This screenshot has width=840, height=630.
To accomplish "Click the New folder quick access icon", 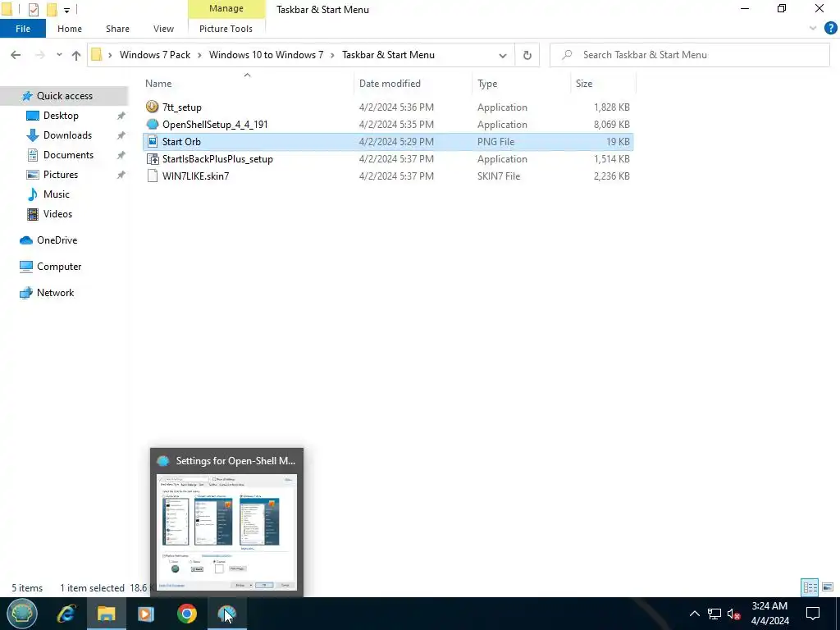I will click(x=52, y=9).
